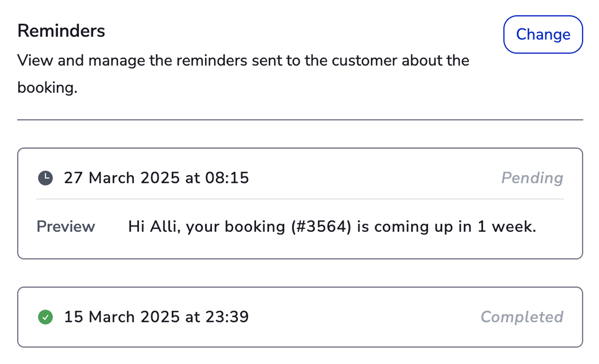Click the Reminders heading
The height and width of the screenshot is (364, 599).
click(61, 31)
